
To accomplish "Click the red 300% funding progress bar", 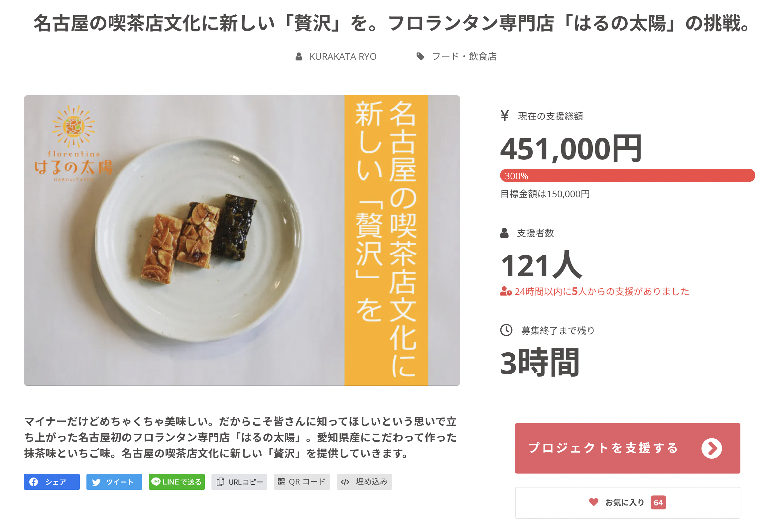I will click(x=627, y=176).
